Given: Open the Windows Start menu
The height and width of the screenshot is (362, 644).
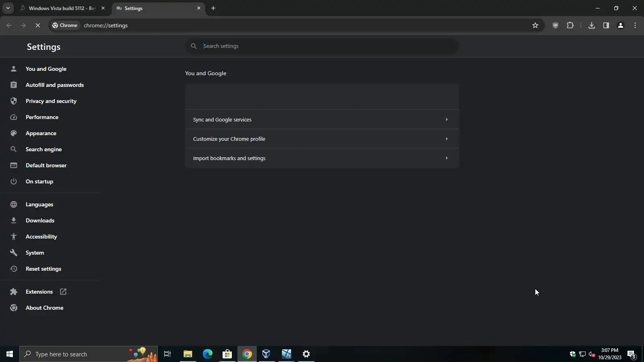Looking at the screenshot, I should pos(10,354).
